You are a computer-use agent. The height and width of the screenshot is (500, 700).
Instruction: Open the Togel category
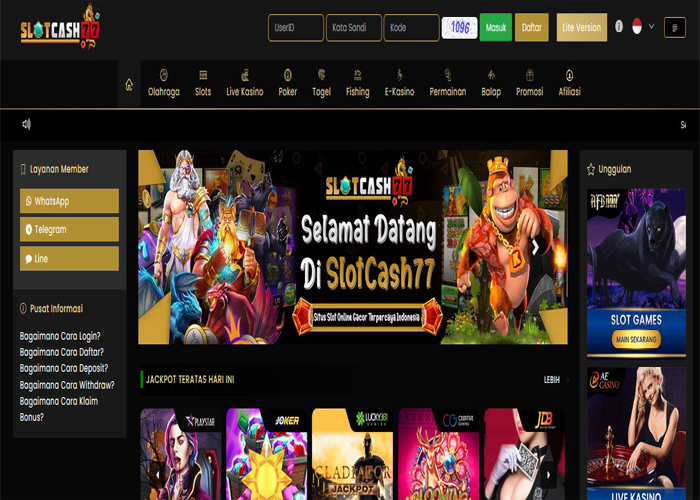(x=321, y=83)
